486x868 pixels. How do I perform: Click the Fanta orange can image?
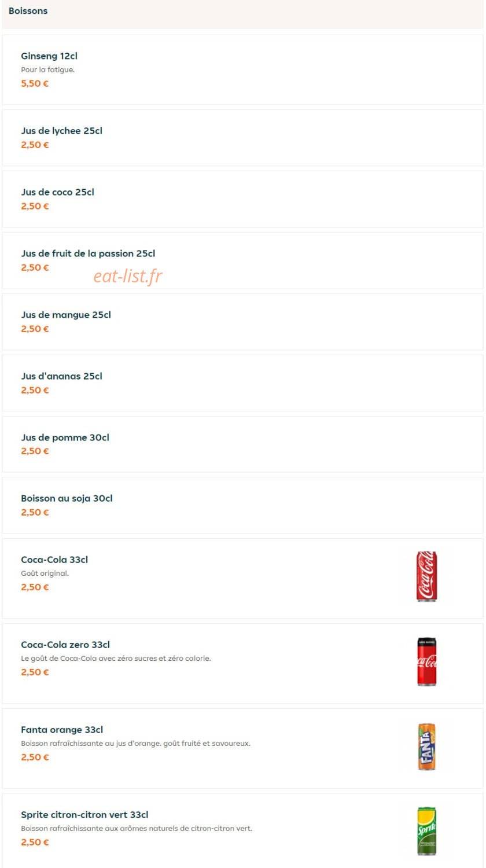pos(427,746)
